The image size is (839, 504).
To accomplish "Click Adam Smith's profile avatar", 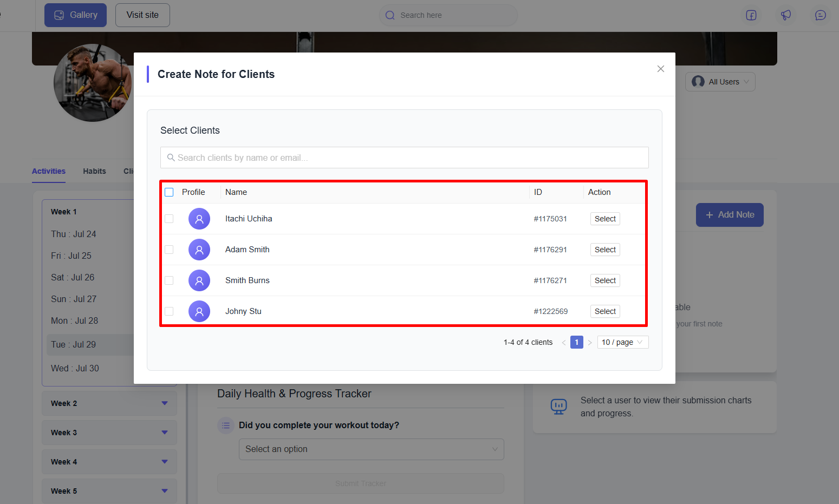I will 199,250.
